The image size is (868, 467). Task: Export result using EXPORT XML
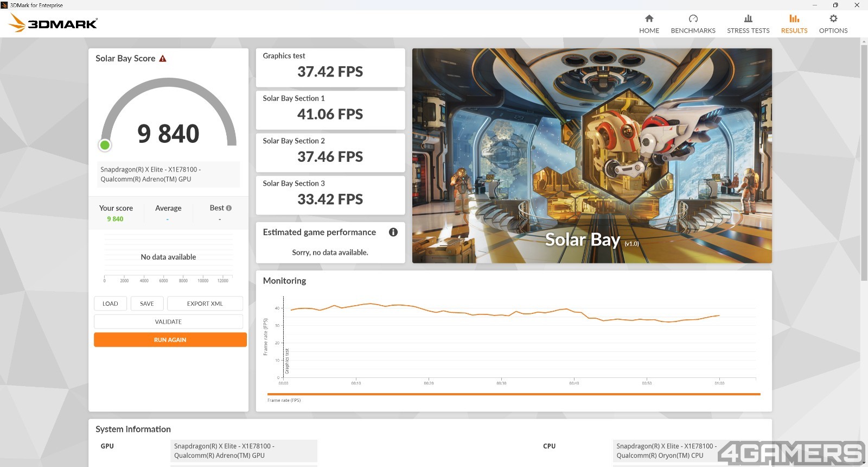pyautogui.click(x=205, y=304)
